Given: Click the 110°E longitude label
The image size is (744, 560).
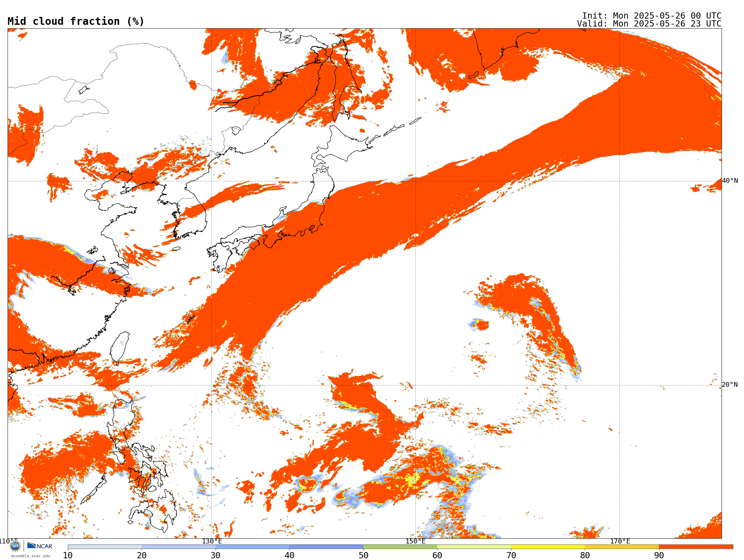Looking at the screenshot, I should pyautogui.click(x=9, y=541).
